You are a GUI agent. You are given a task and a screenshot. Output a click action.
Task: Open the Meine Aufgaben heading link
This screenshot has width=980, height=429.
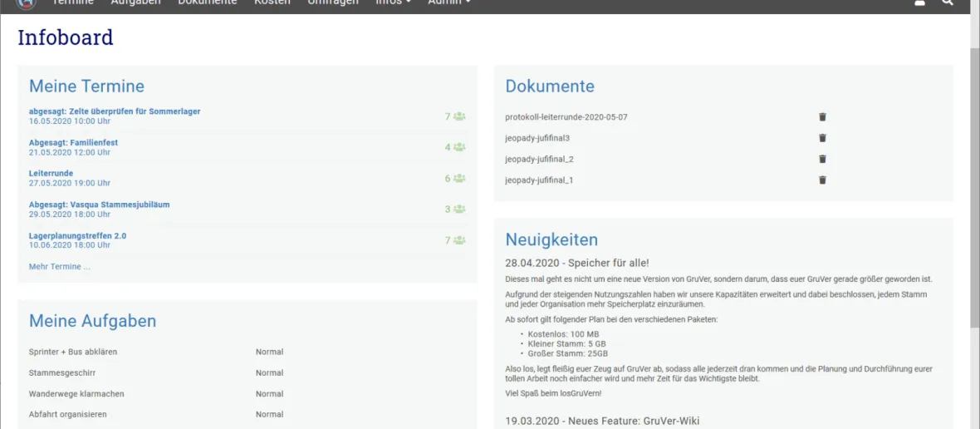point(92,322)
